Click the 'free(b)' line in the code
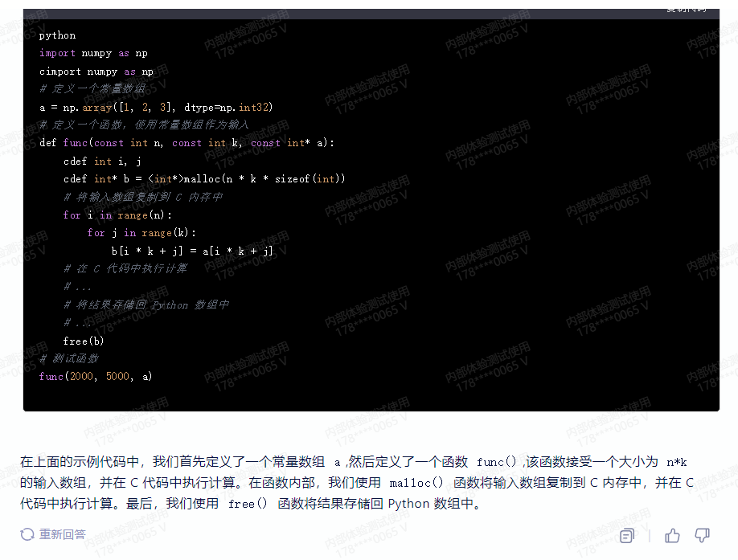This screenshot has height=560, width=738. click(84, 341)
